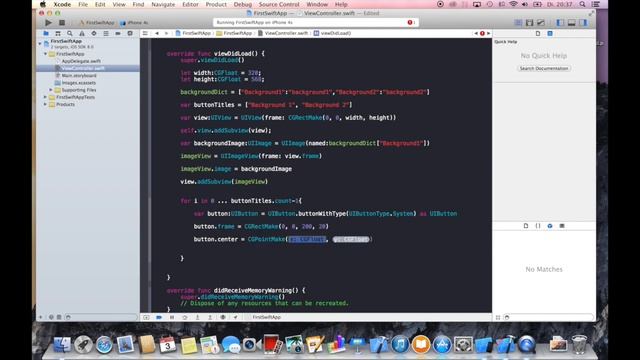This screenshot has width=640, height=360.
Task: Click the error indicator in activity viewer
Action: [x=410, y=22]
